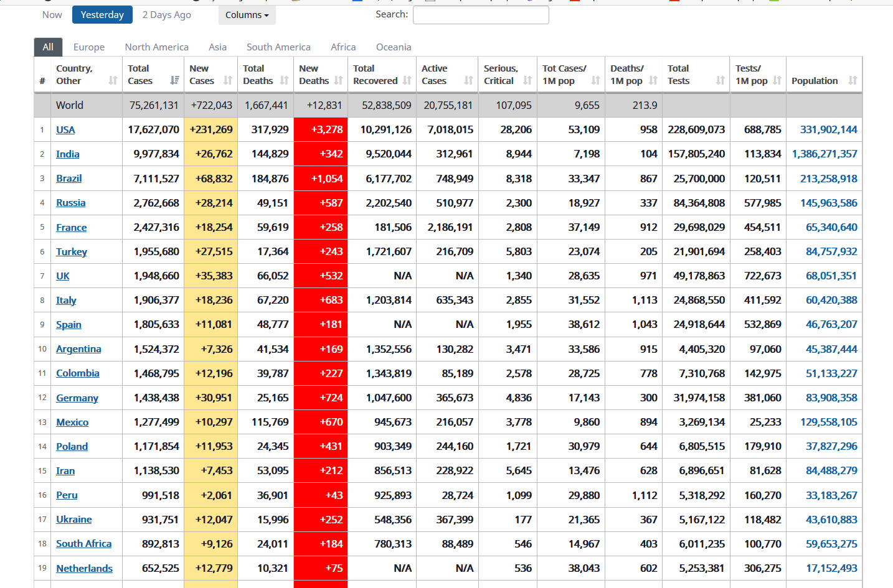Image resolution: width=893 pixels, height=588 pixels.
Task: Select USA new cases cell +231,269
Action: 211,129
